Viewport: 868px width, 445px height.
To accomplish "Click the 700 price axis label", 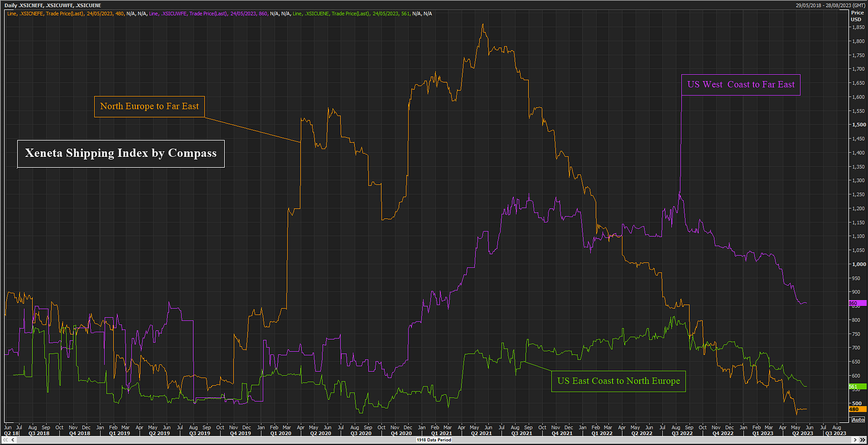I will [x=857, y=348].
